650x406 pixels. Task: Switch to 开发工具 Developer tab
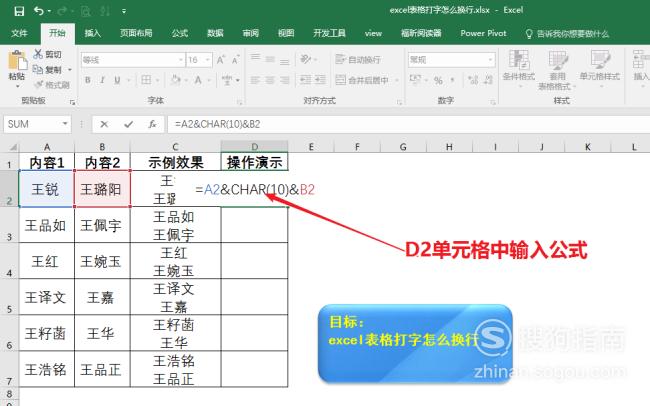point(329,33)
